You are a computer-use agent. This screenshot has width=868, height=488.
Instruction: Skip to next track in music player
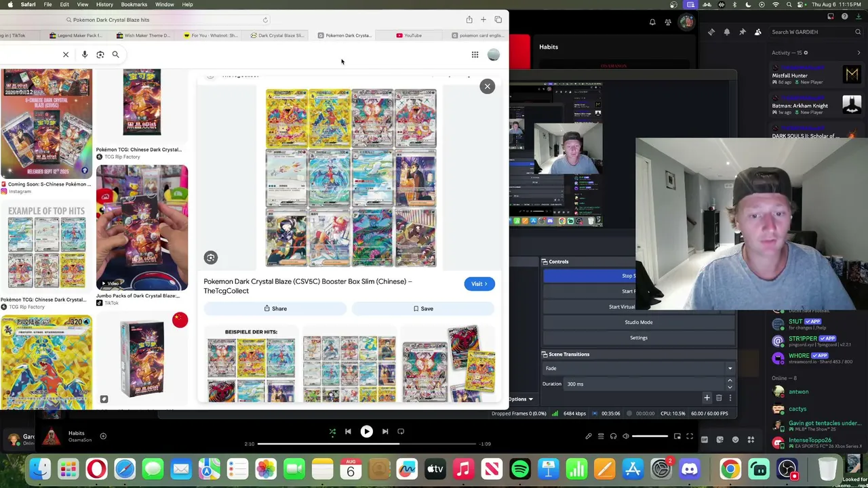(384, 432)
